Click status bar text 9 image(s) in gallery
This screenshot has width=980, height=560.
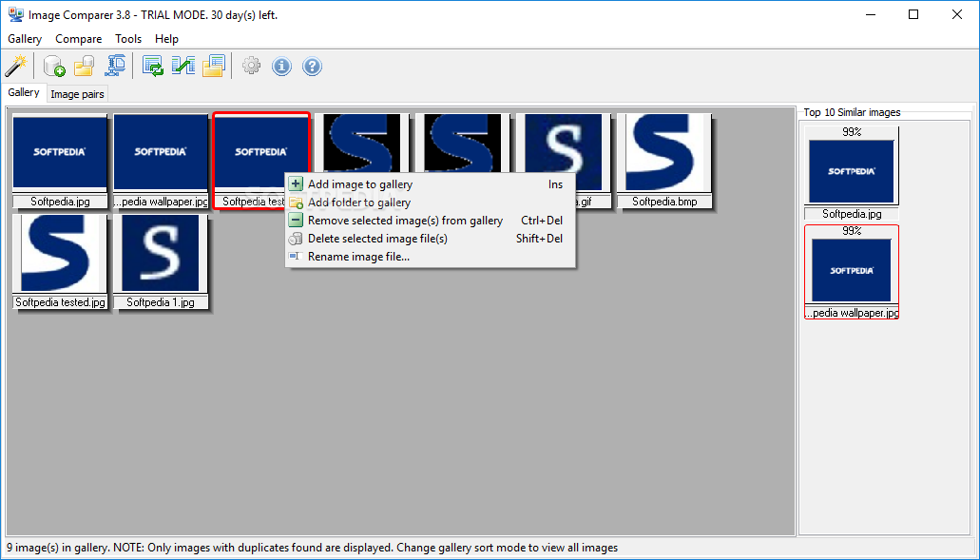[x=59, y=549]
